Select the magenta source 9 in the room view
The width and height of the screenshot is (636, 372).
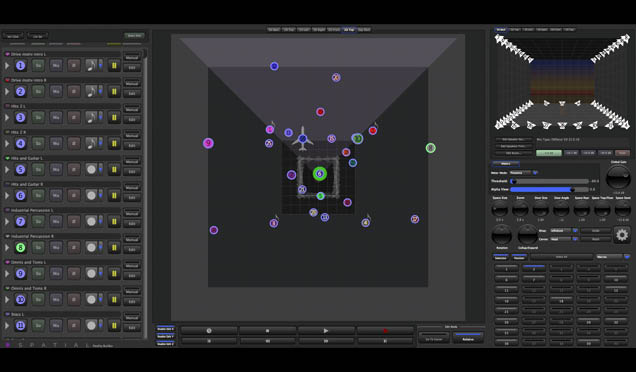[x=208, y=143]
